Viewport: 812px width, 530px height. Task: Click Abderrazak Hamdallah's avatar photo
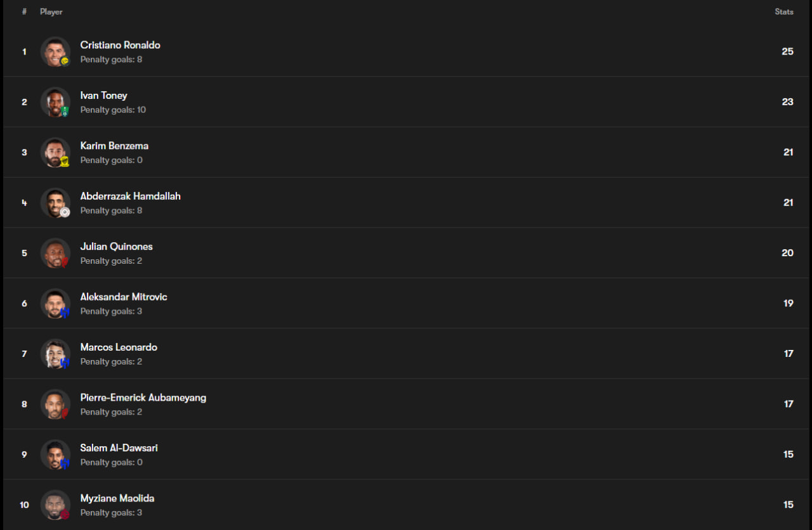pos(55,203)
